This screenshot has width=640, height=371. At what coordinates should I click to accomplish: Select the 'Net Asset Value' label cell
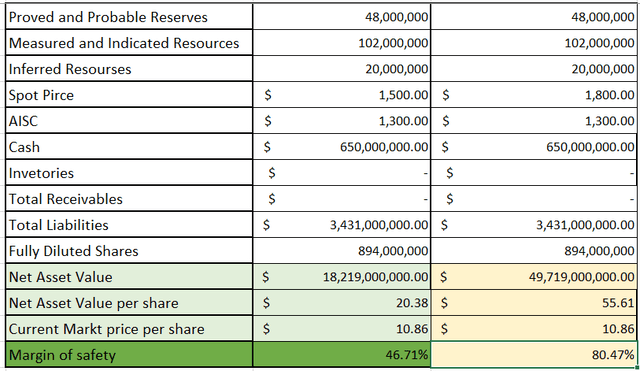[129, 277]
